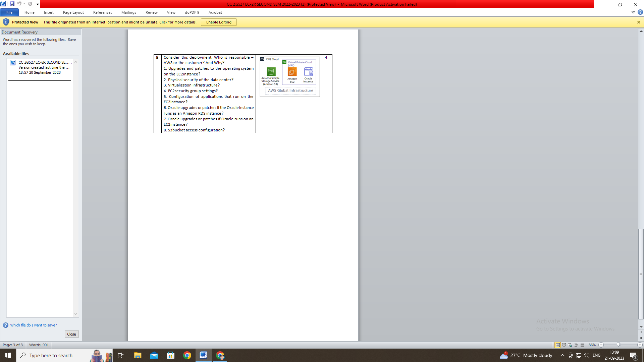
Task: Click next page double arrow on scrollbar
Action: (641, 338)
